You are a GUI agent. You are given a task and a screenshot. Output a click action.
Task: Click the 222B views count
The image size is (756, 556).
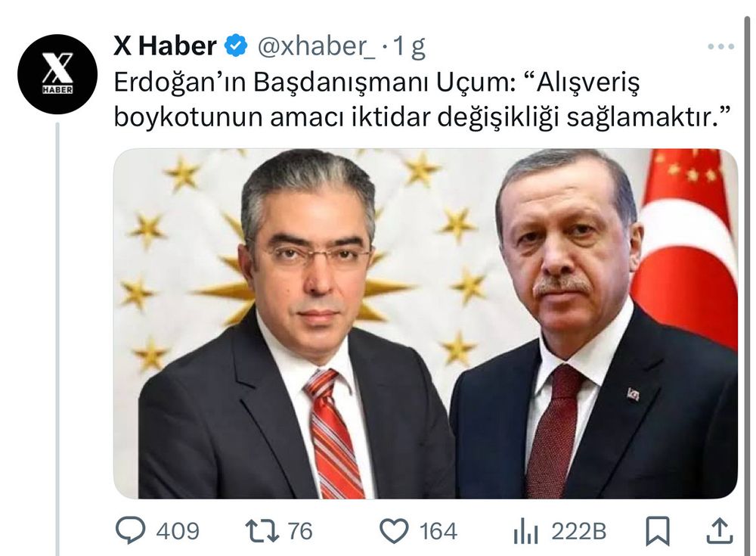[578, 531]
